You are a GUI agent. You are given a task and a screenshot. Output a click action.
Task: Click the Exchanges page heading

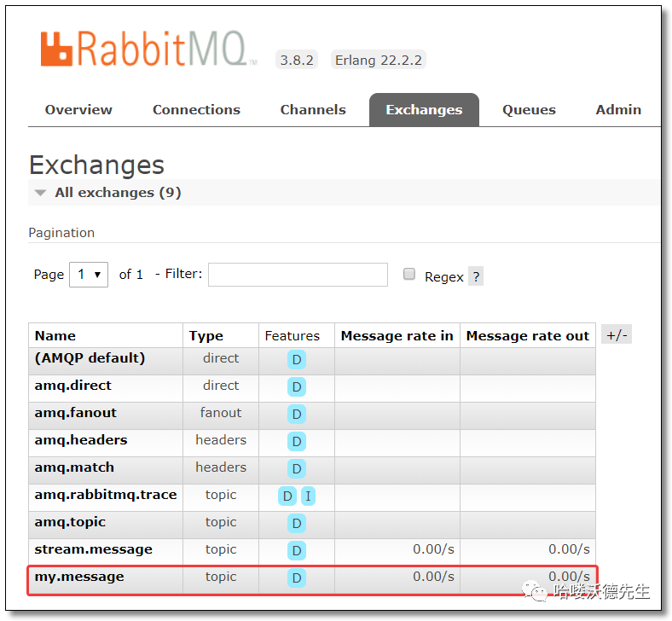click(97, 165)
